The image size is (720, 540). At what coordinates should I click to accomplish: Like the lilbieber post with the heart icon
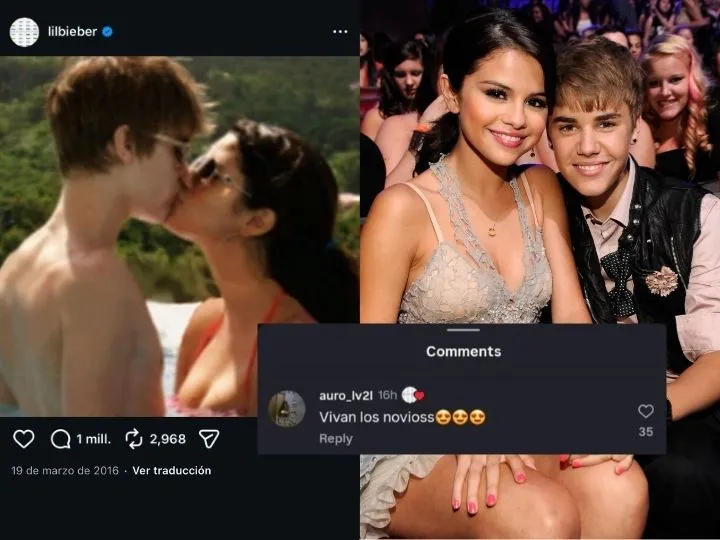coord(23,438)
